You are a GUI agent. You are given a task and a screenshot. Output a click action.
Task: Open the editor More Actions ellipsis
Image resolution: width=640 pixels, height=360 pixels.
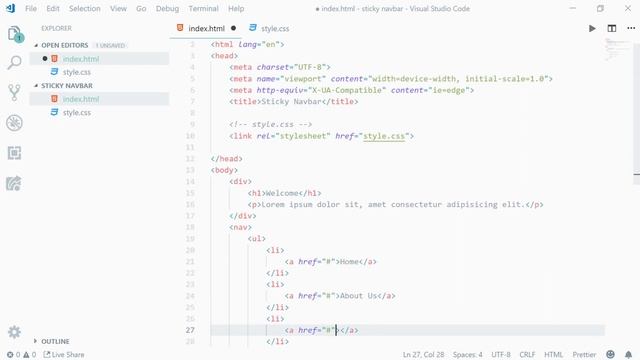(x=631, y=29)
